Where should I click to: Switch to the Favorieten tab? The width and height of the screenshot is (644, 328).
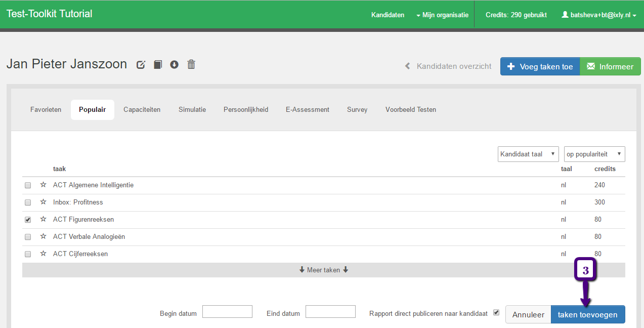(x=46, y=109)
